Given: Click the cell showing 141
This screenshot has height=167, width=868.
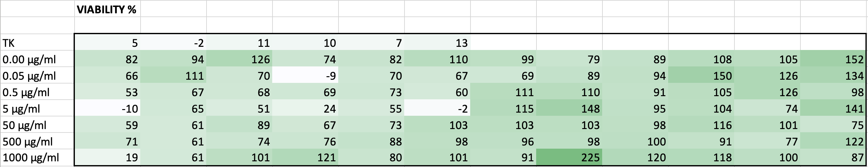Looking at the screenshot, I should tap(833, 109).
